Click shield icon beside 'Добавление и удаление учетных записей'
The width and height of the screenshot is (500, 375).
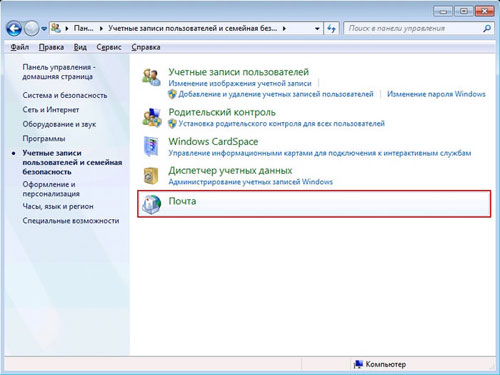172,94
